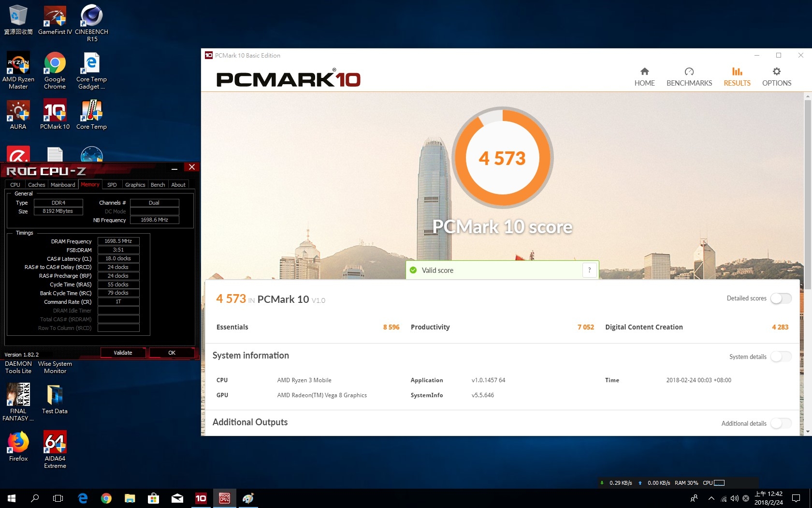Image resolution: width=812 pixels, height=508 pixels.
Task: Open Microsoft Store from taskbar
Action: tap(153, 498)
